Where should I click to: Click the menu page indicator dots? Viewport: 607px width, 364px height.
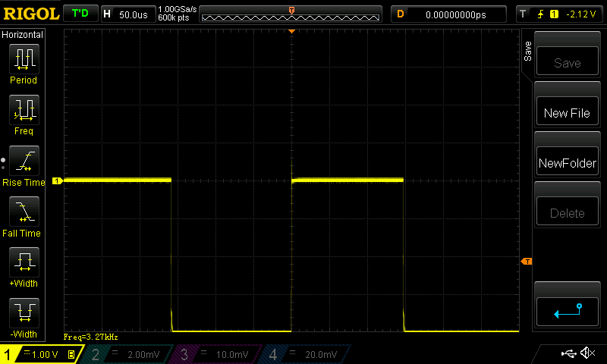tap(3, 164)
